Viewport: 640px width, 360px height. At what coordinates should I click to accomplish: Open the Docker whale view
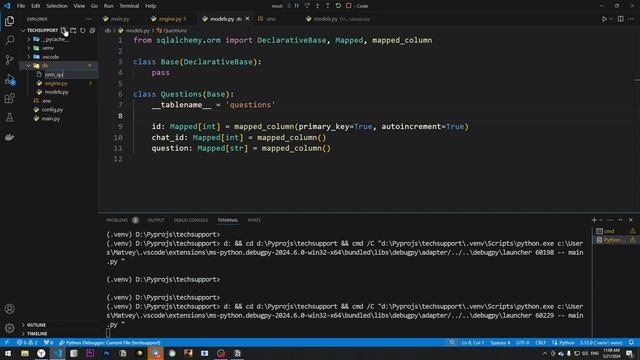[9, 137]
